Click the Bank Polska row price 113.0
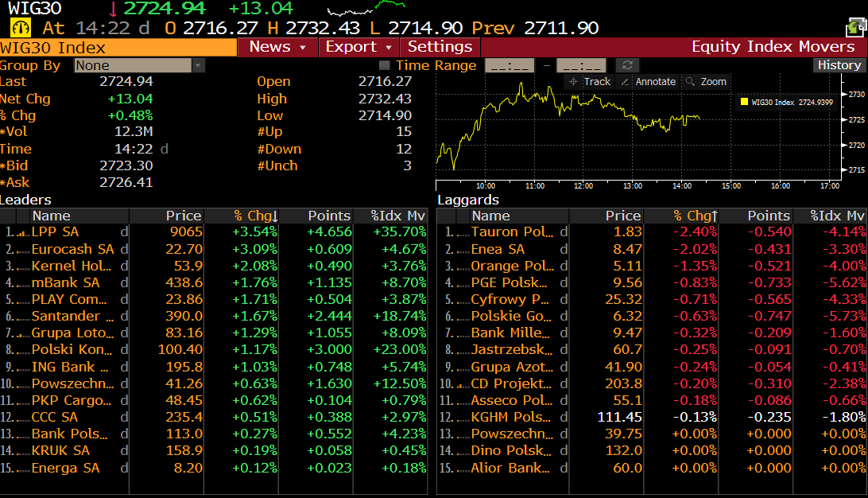Viewport: 868px width, 498px height. pos(184,434)
